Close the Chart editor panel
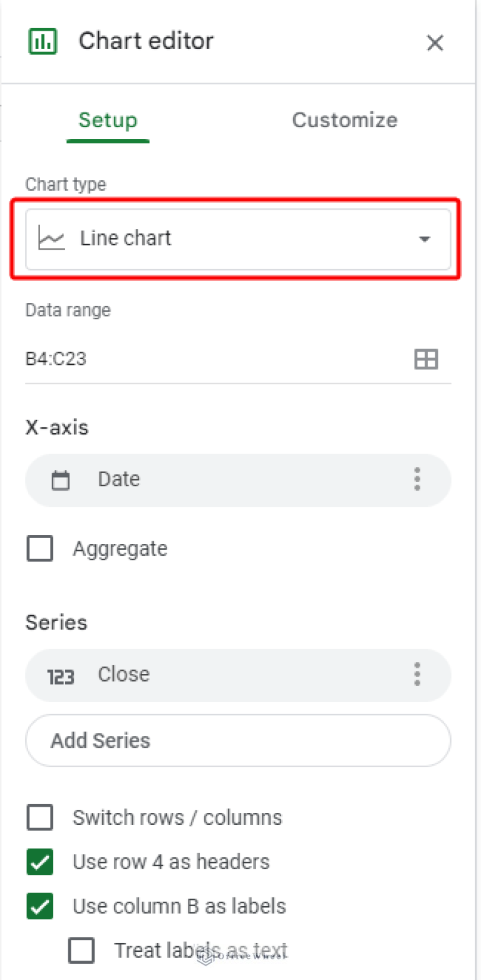The image size is (481, 980). click(435, 43)
